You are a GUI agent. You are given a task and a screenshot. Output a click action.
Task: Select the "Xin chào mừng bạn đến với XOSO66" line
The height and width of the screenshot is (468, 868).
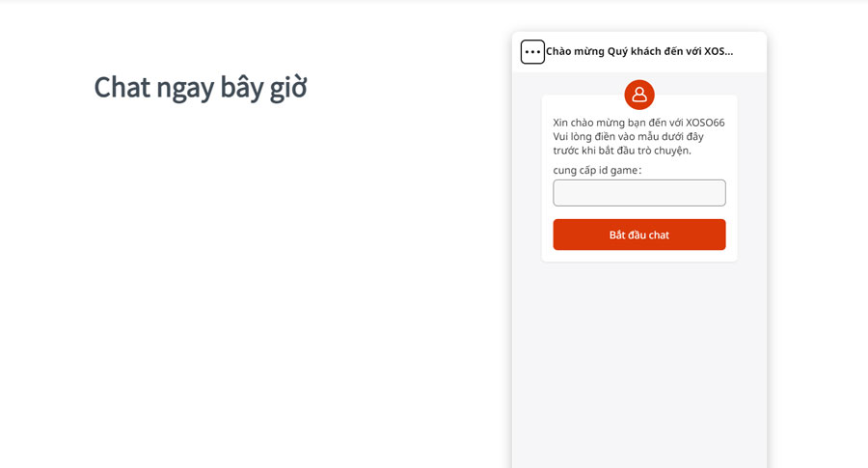638,123
